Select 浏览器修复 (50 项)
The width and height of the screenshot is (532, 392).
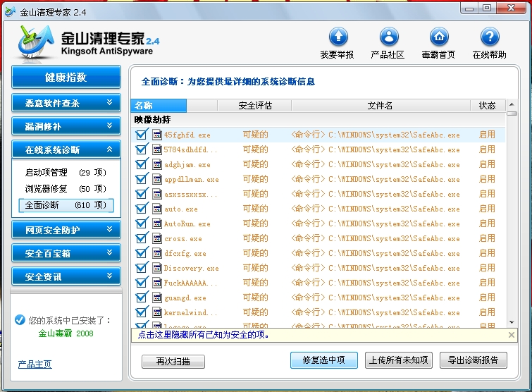(x=66, y=188)
